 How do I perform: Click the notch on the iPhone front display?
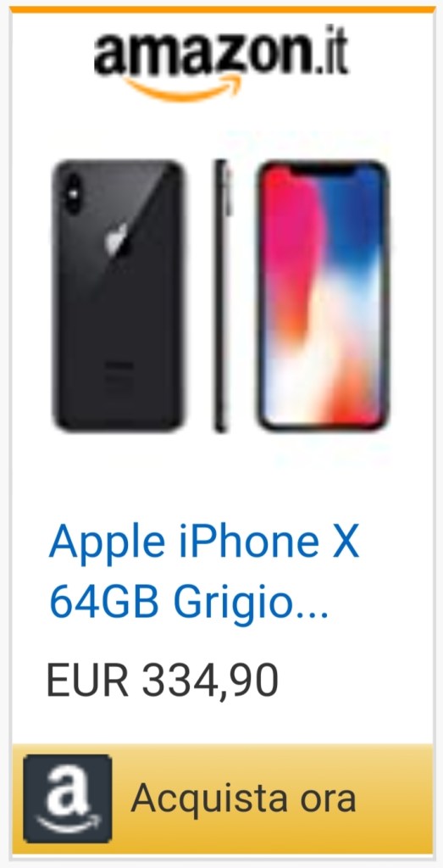click(x=323, y=170)
